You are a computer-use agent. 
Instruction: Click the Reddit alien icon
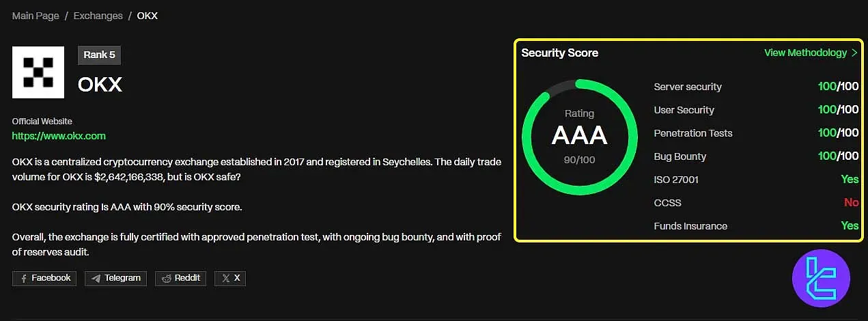167,279
